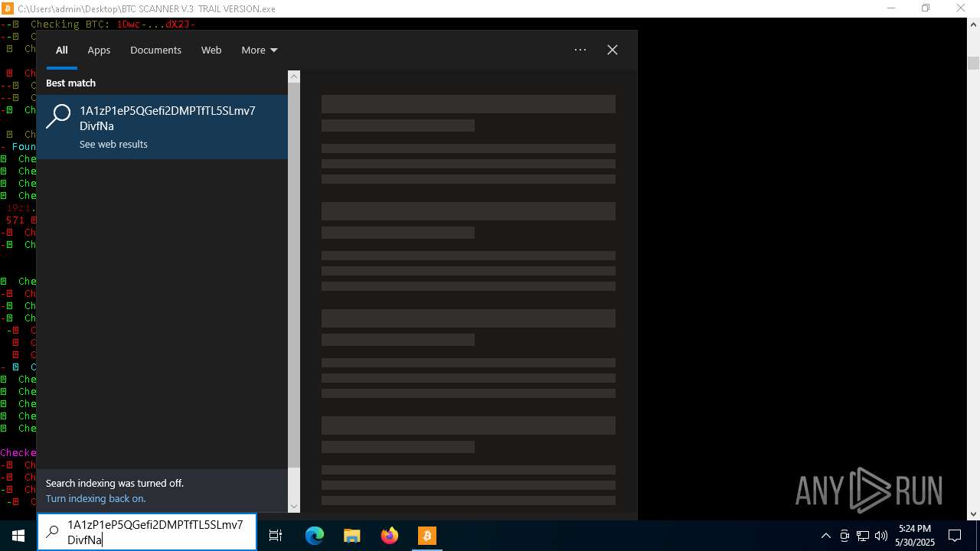Click the 'Best match' heading
Screen dimensions: 980x551
point(70,83)
